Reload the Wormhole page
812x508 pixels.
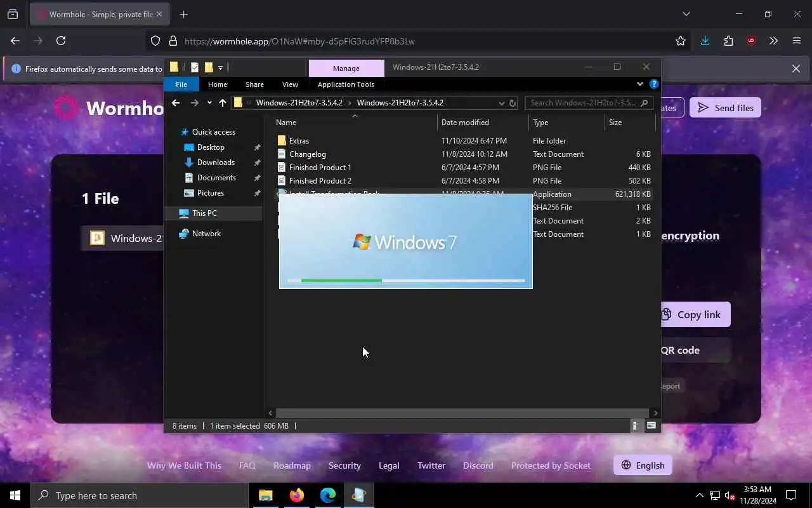(61, 41)
